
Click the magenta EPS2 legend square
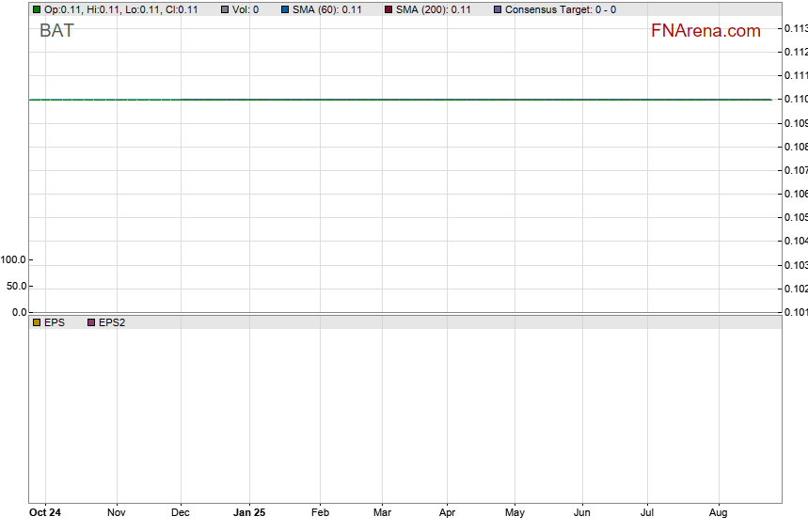pyautogui.click(x=91, y=322)
